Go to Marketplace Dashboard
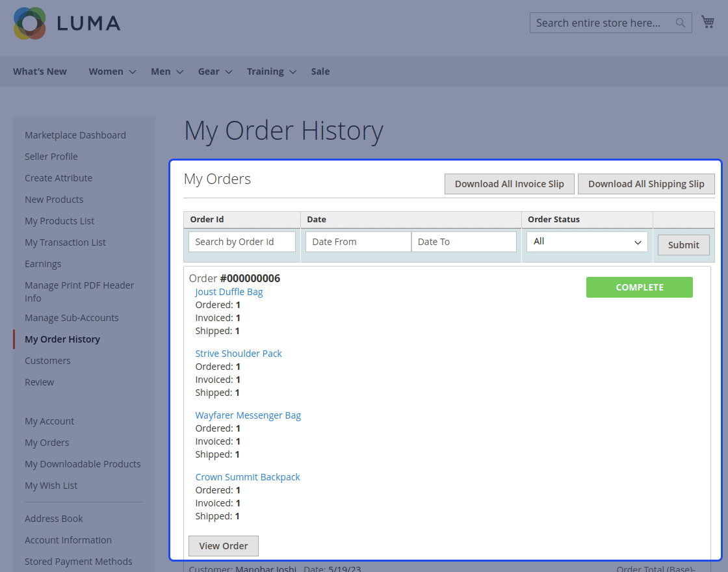Image resolution: width=728 pixels, height=572 pixels. 75,135
